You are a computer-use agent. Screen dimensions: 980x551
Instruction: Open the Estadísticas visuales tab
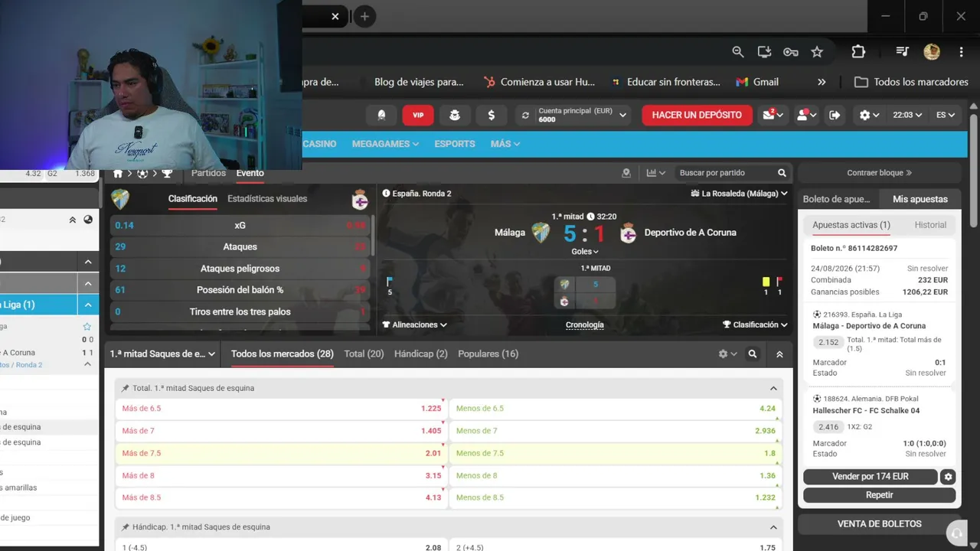[x=267, y=198]
